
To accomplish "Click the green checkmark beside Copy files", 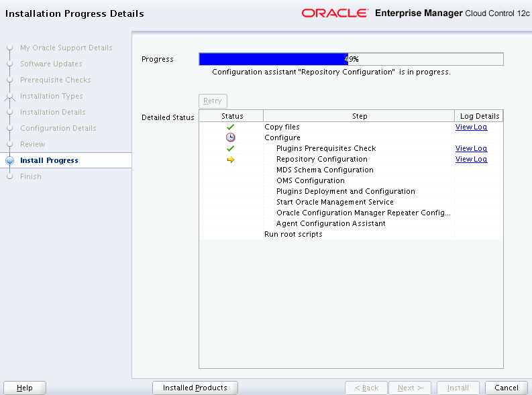I will [231, 127].
